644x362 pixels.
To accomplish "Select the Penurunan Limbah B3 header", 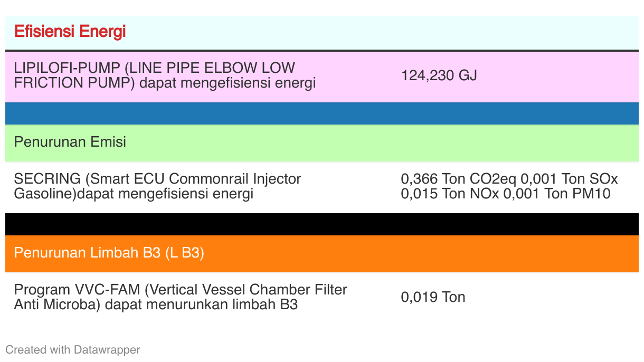I will [x=109, y=253].
